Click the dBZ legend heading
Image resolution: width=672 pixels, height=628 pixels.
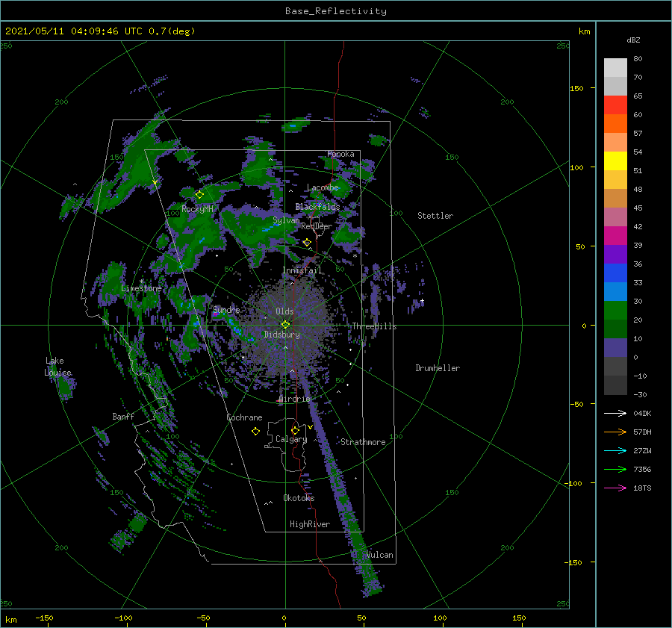(633, 40)
